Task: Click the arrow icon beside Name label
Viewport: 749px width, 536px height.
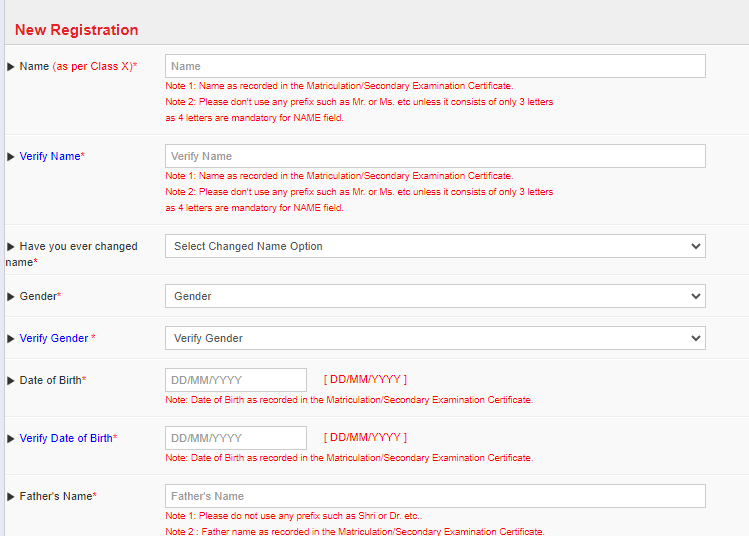Action: [x=11, y=66]
